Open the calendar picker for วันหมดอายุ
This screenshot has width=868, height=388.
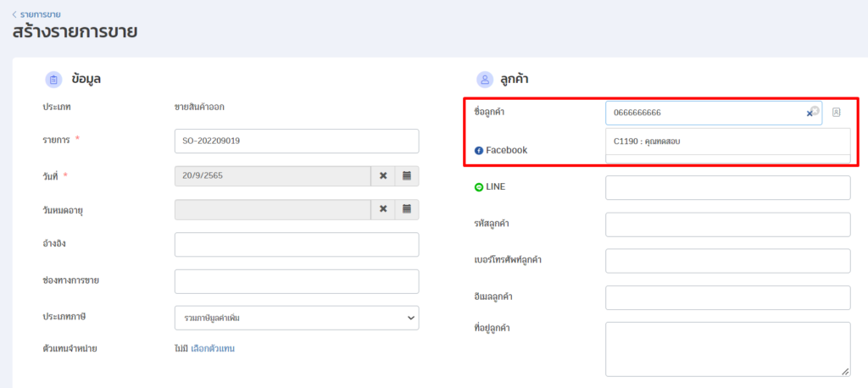(407, 209)
